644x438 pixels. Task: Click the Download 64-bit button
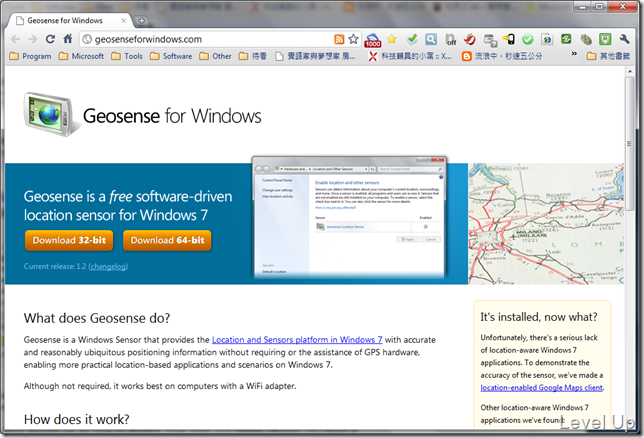point(167,240)
